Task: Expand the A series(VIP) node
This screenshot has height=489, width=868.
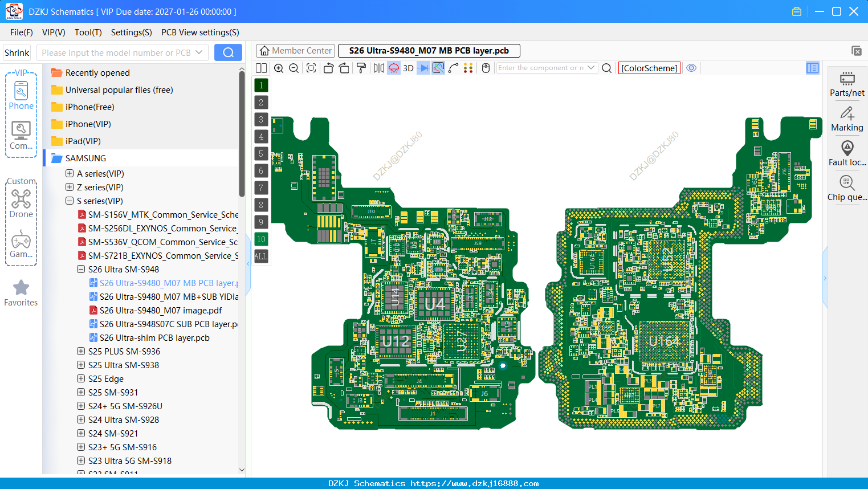Action: pyautogui.click(x=70, y=173)
